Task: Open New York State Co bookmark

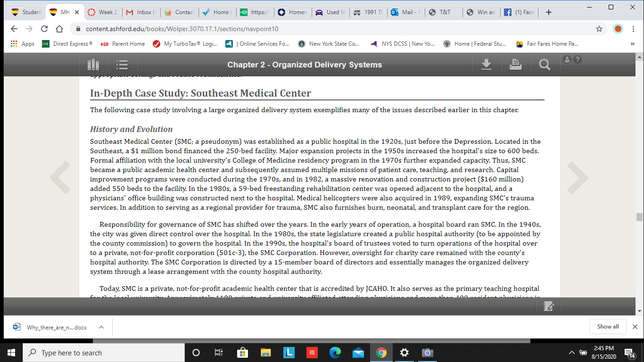Action: (x=329, y=44)
